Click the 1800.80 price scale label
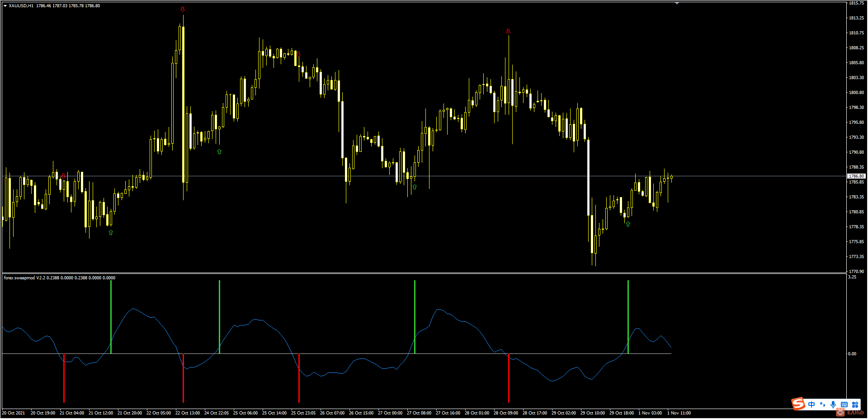Viewport: 868px width, 419px height. click(x=856, y=93)
